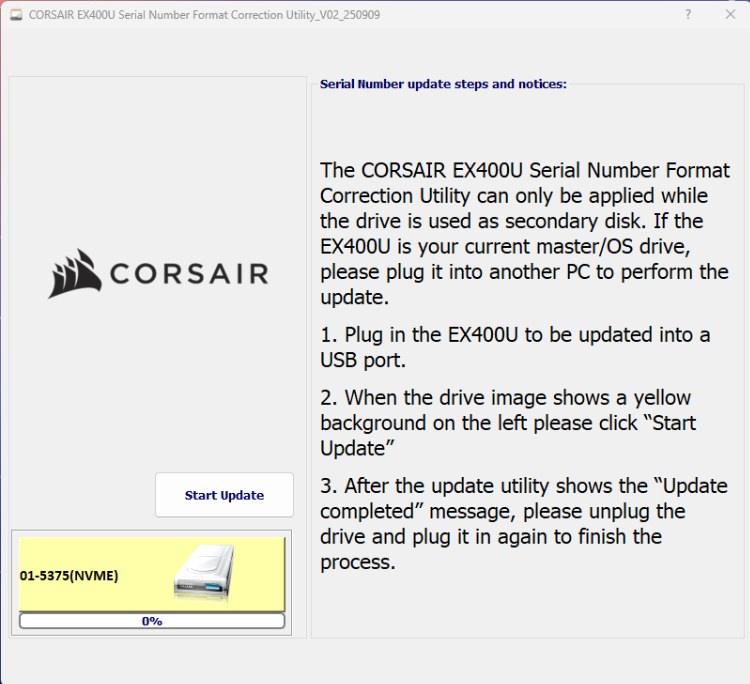Image resolution: width=750 pixels, height=684 pixels.
Task: Click the "master/OS drive" phrase in notice
Action: click(x=621, y=245)
